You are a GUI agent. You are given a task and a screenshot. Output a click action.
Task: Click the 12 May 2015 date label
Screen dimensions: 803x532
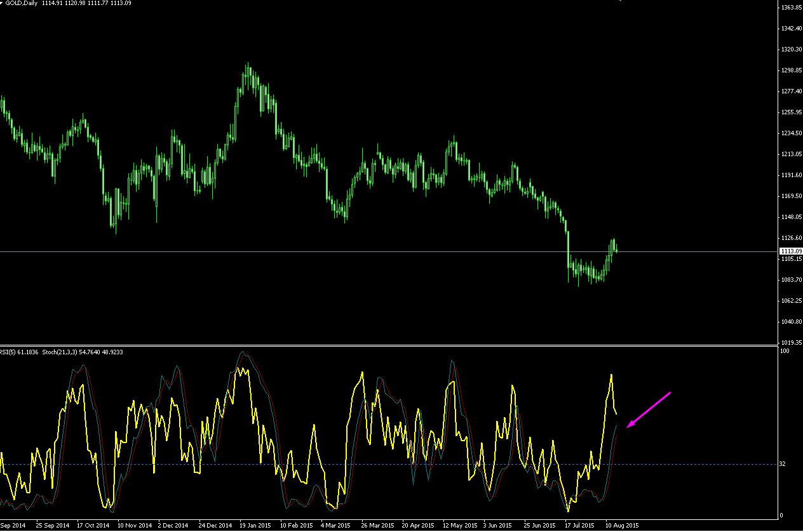[459, 526]
